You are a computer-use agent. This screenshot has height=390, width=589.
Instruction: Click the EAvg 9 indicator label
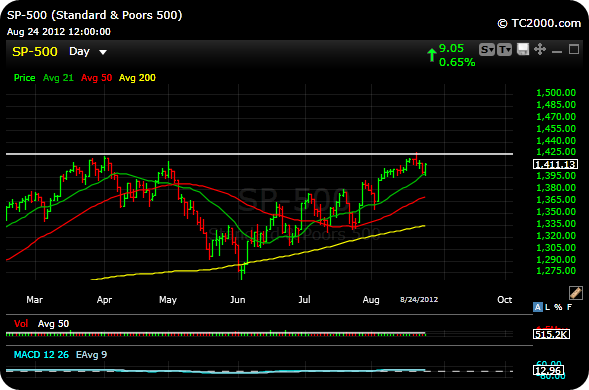pyautogui.click(x=91, y=355)
